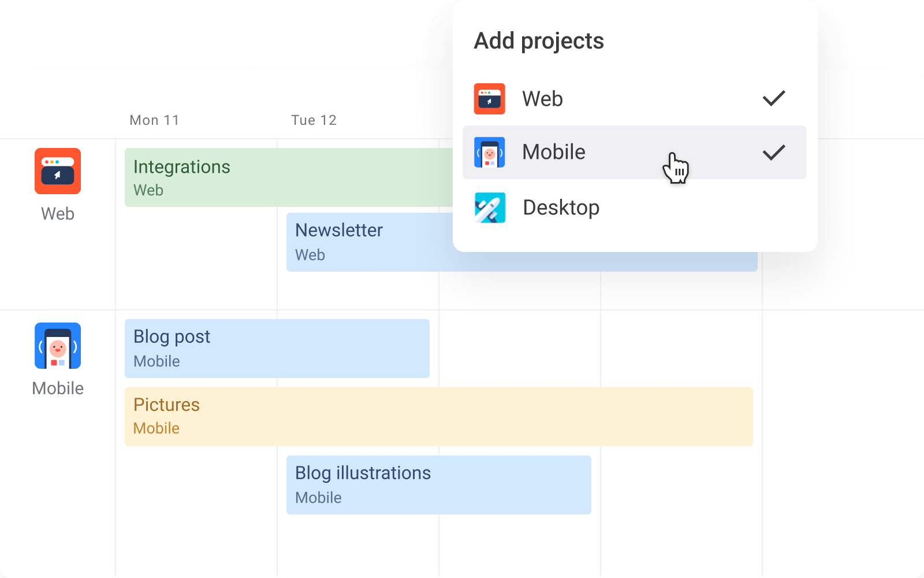Click the orange Web icon in the left sidebar
The image size is (924, 578).
point(57,171)
